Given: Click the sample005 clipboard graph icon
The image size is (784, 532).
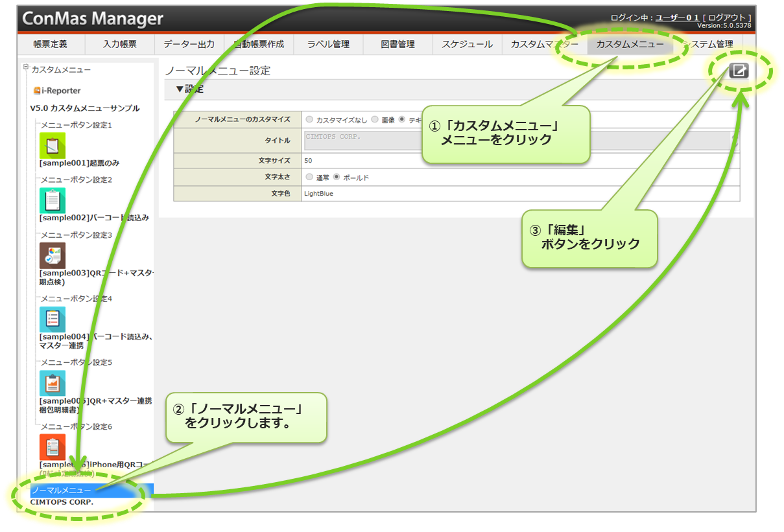Looking at the screenshot, I should (x=53, y=384).
